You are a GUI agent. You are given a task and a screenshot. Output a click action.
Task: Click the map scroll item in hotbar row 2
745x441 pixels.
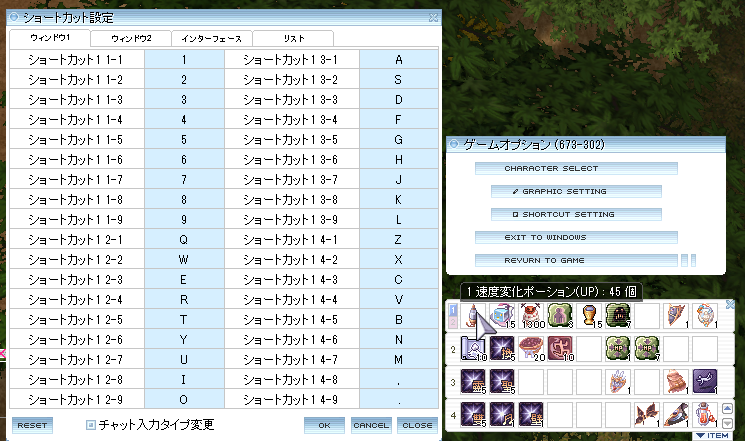[x=472, y=350]
